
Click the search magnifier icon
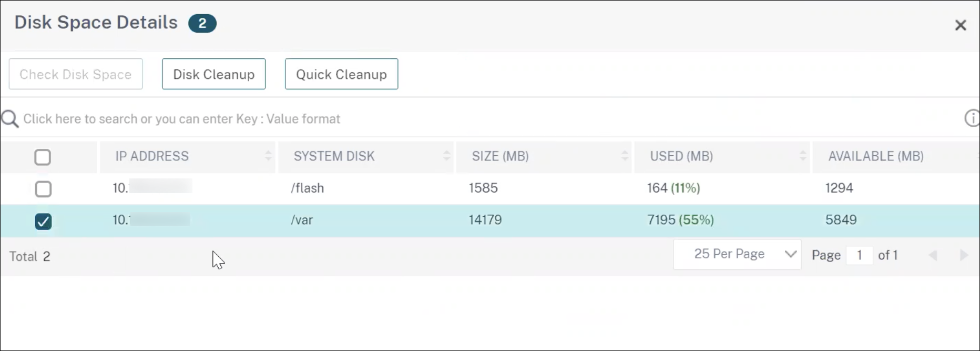pos(9,119)
